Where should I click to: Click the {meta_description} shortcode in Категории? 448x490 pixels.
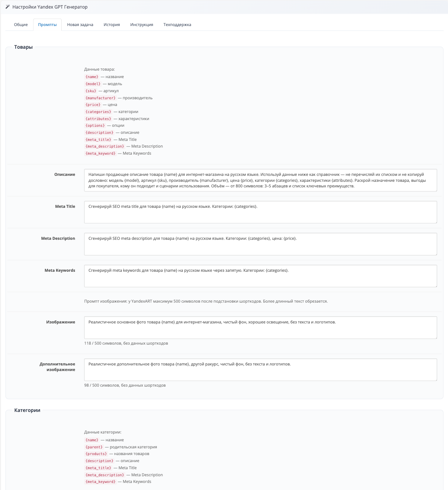105,475
